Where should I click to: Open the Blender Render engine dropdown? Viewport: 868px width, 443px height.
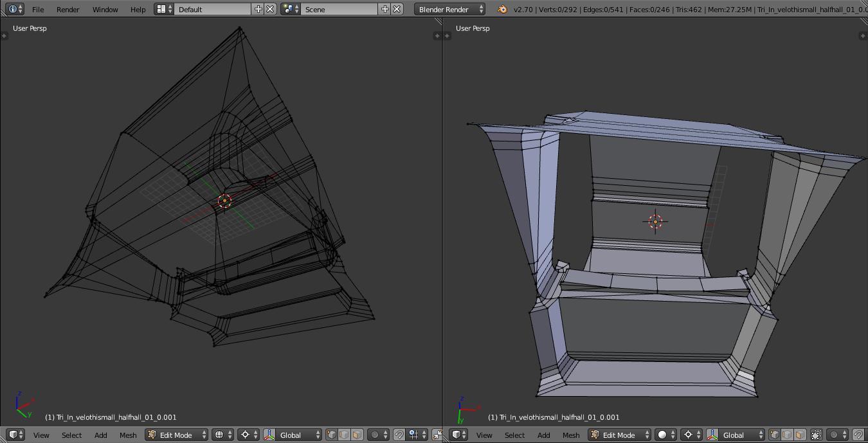(x=450, y=9)
